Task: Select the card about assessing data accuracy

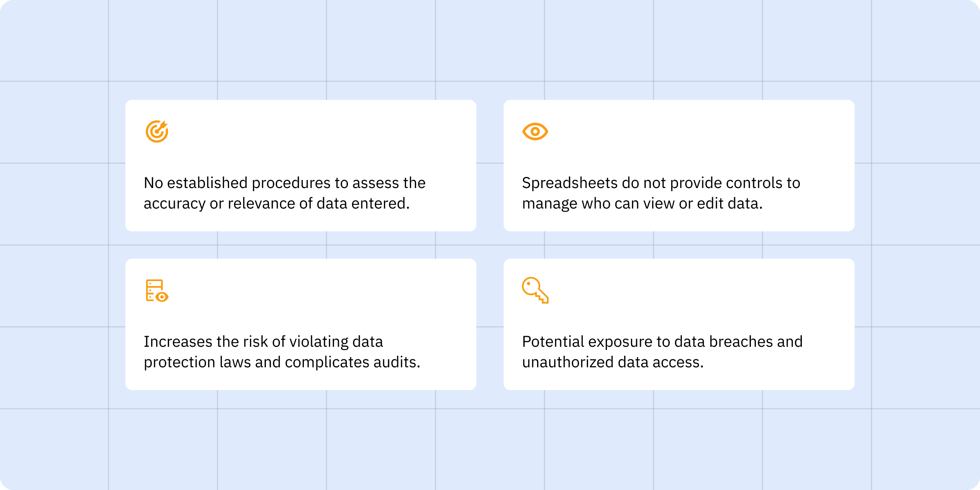Action: (300, 166)
